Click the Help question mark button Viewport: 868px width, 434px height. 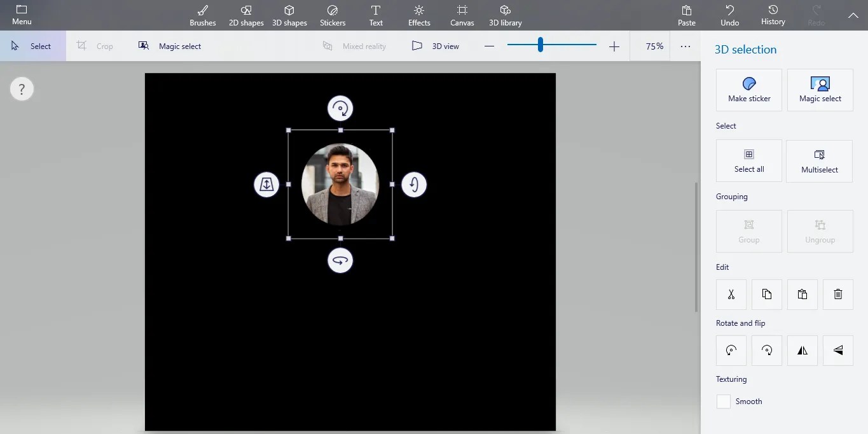point(22,88)
